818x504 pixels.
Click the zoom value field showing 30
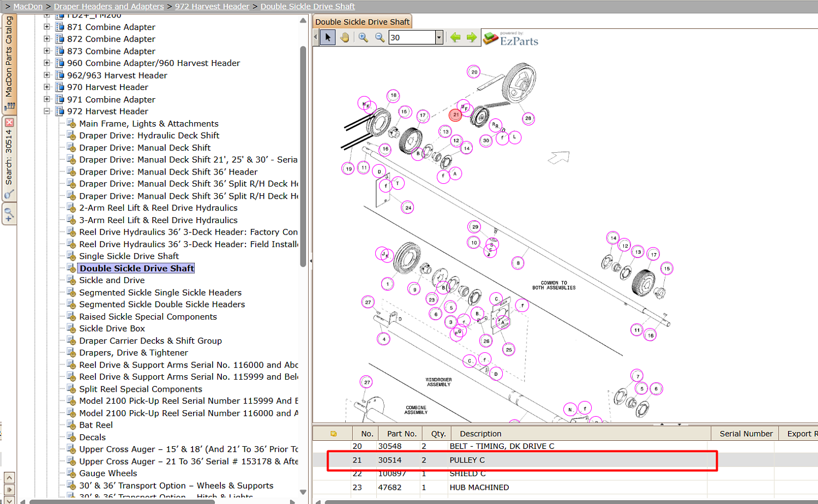click(x=412, y=37)
